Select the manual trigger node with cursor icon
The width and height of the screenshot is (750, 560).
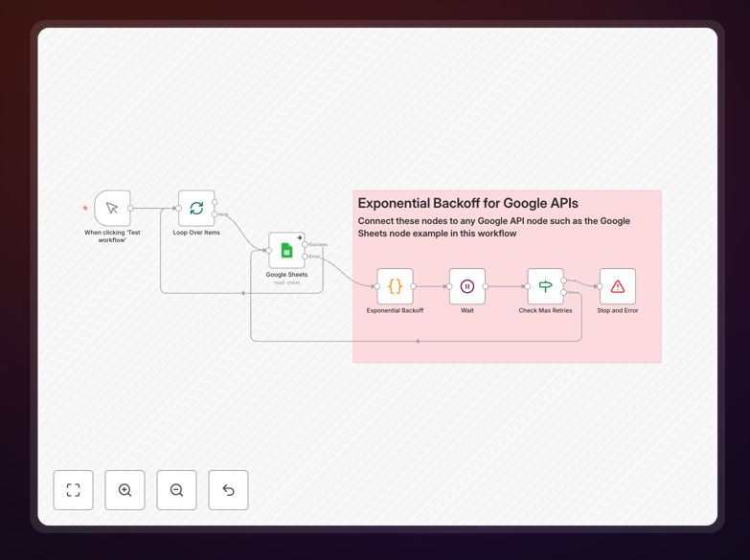(112, 208)
